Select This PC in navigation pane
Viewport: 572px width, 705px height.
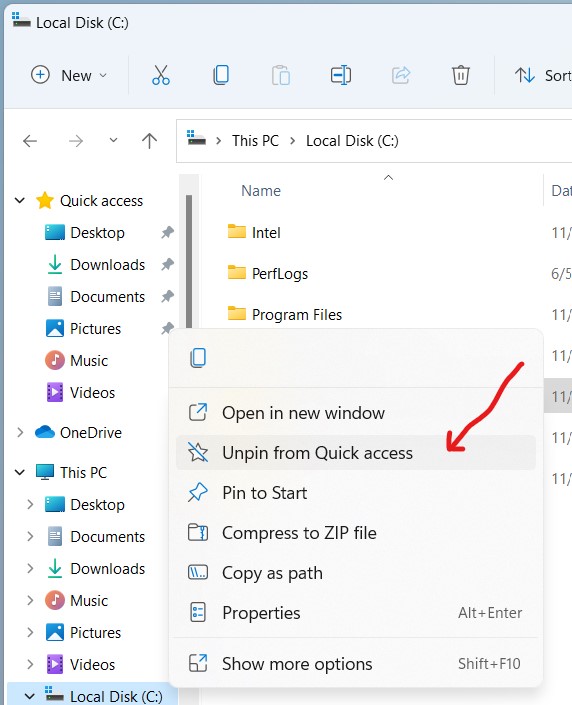pos(84,473)
